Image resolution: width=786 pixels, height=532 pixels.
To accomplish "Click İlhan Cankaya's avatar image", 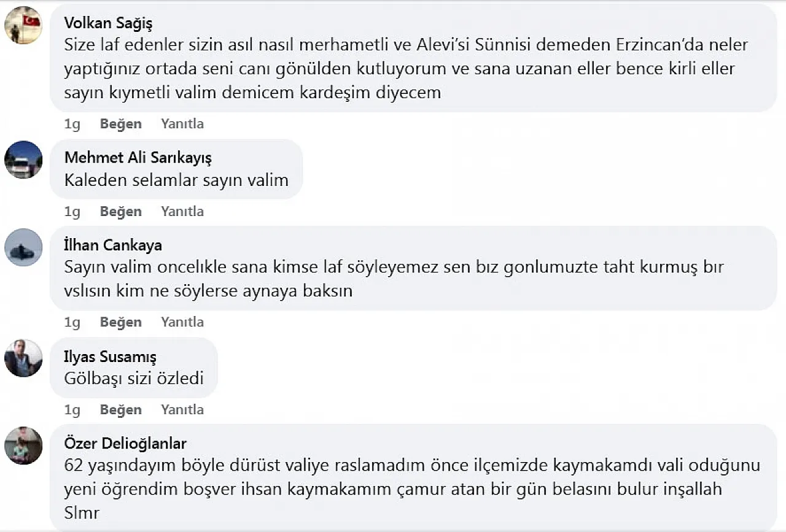I will tap(23, 247).
